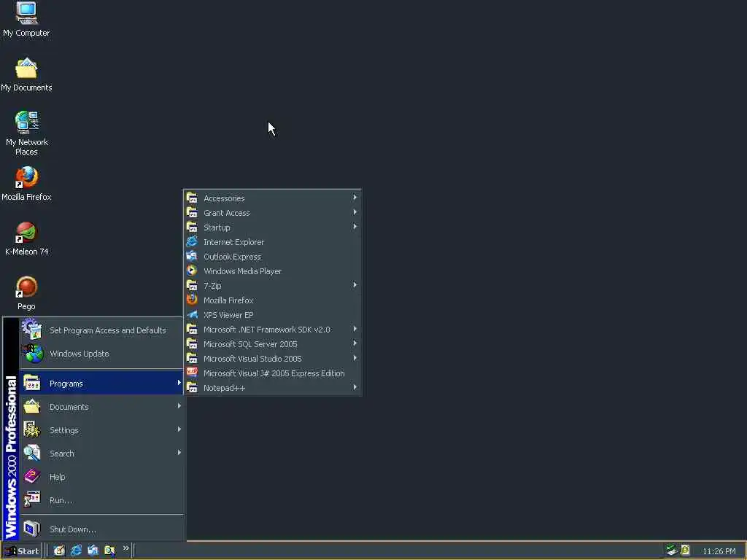Launch Outlook Express from quick launch bar

[x=93, y=551]
